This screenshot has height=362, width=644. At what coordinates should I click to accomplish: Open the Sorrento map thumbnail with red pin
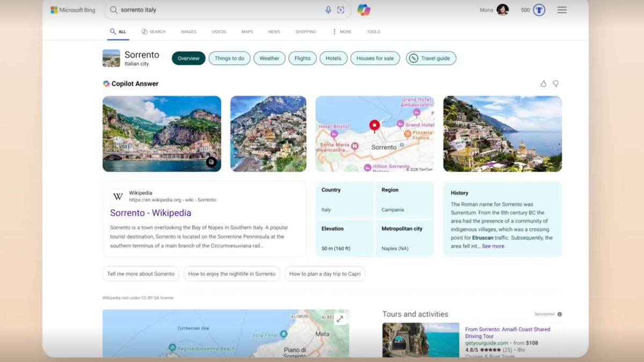click(x=375, y=134)
